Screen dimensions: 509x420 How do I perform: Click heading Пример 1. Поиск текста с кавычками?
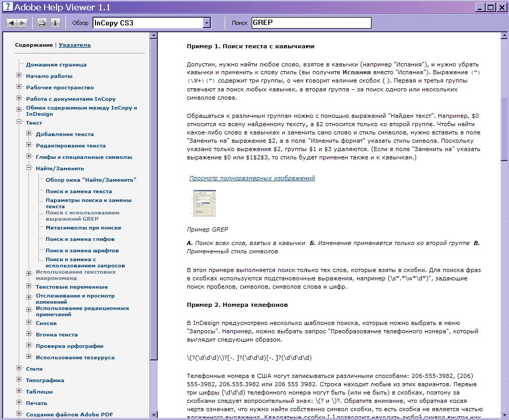pyautogui.click(x=251, y=46)
